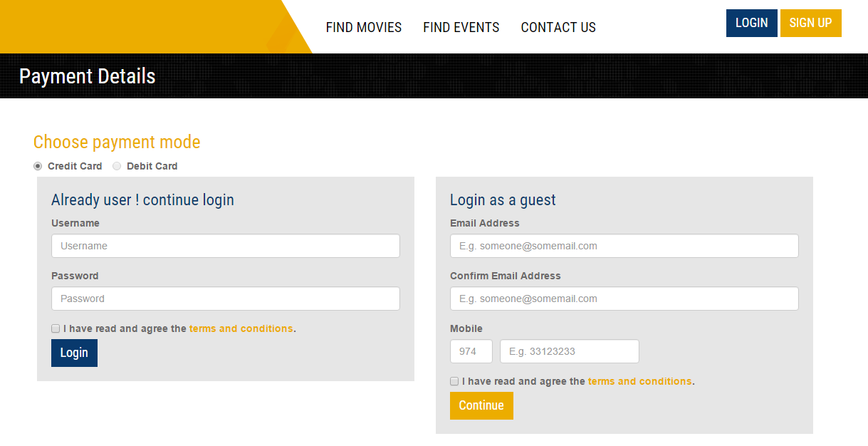Submit the login form with the Login button
Image resolution: width=868 pixels, height=446 pixels.
74,353
